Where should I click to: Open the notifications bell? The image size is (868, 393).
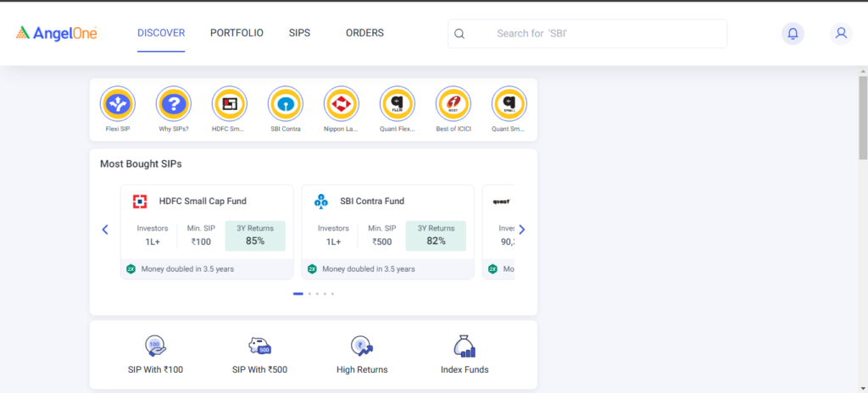[793, 34]
